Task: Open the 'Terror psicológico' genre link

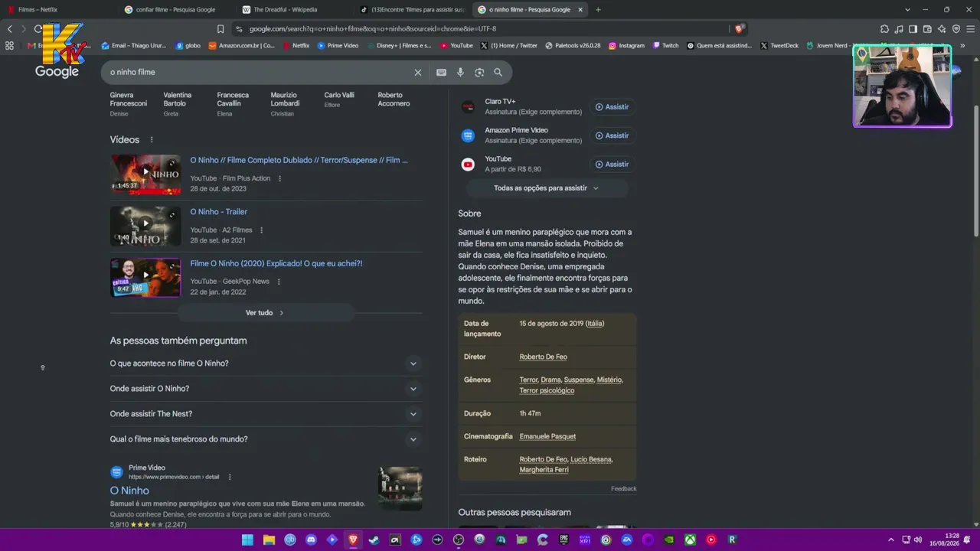Action: click(547, 390)
